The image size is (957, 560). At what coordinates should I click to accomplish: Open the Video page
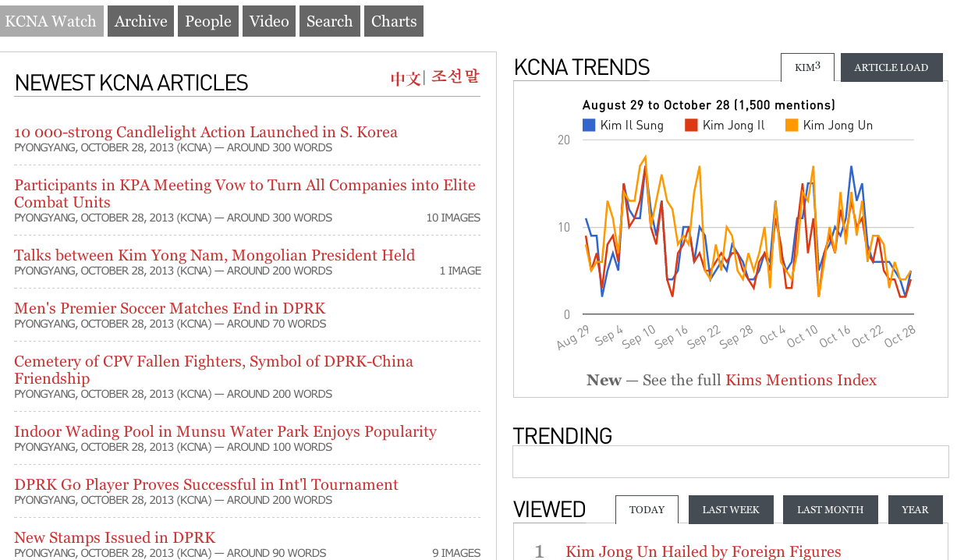(269, 21)
